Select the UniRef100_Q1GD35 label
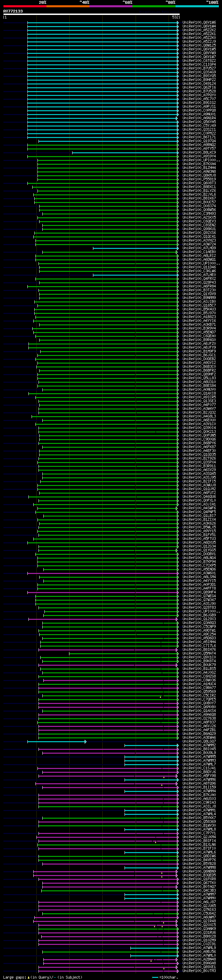The width and height of the screenshot is (222, 980). (199, 454)
